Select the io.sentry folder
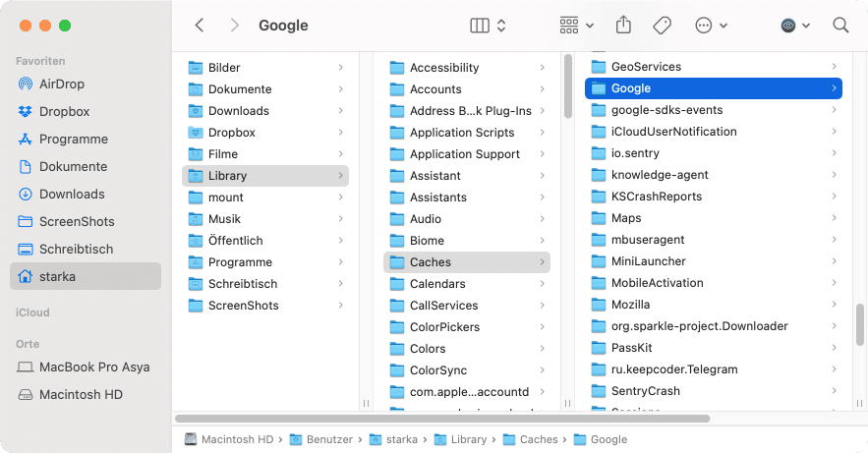The width and height of the screenshot is (868, 453). 714,153
